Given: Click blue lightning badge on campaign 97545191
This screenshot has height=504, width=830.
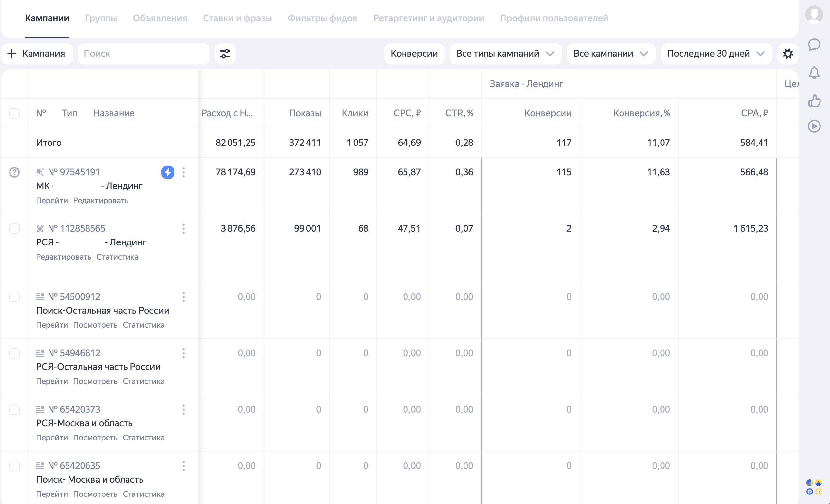Looking at the screenshot, I should coord(168,172).
